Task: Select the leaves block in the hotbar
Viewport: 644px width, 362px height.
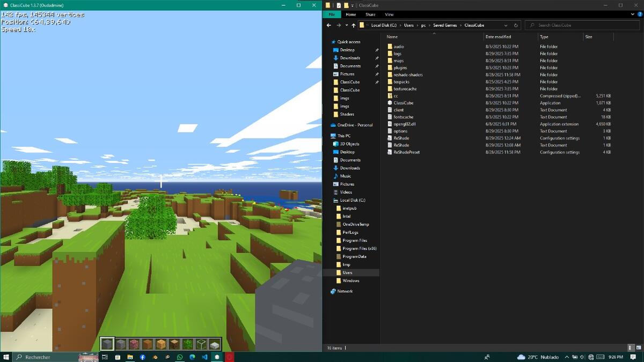Action: coord(188,344)
